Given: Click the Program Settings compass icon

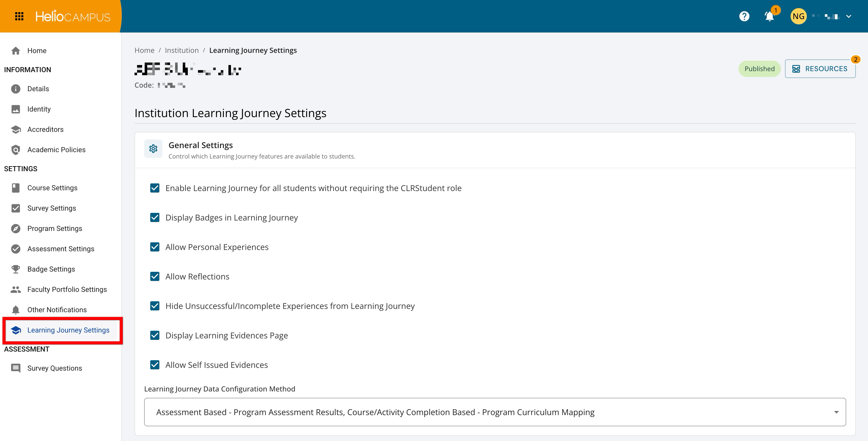Looking at the screenshot, I should pyautogui.click(x=15, y=229).
